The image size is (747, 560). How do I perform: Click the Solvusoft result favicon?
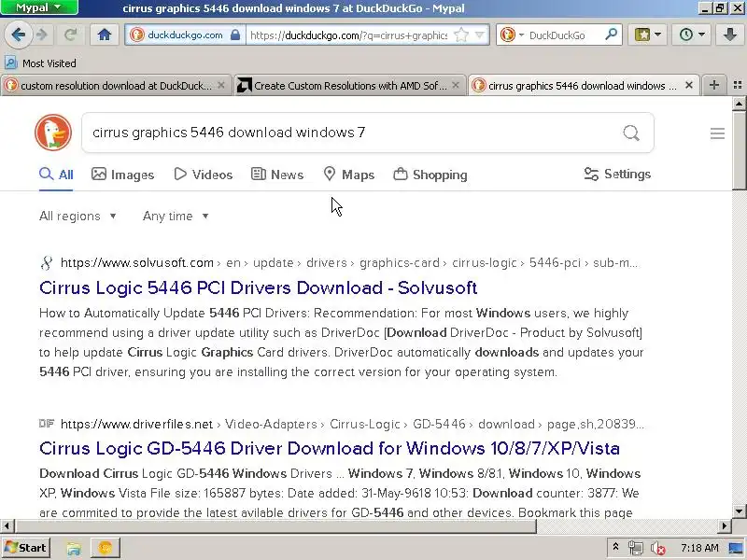[47, 263]
